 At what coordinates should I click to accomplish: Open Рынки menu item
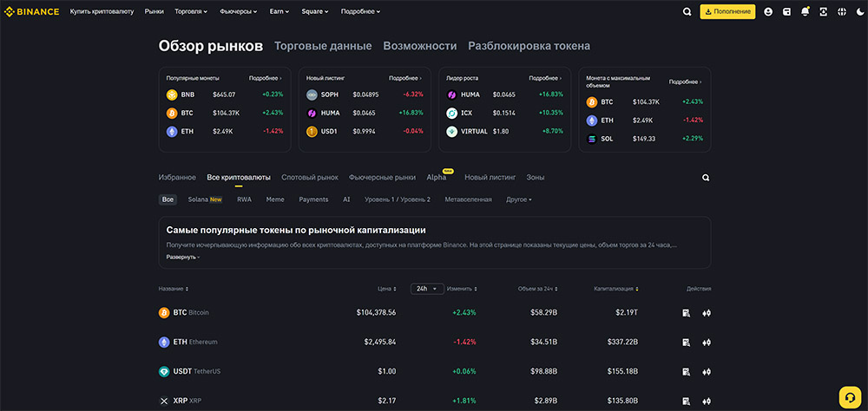155,11
